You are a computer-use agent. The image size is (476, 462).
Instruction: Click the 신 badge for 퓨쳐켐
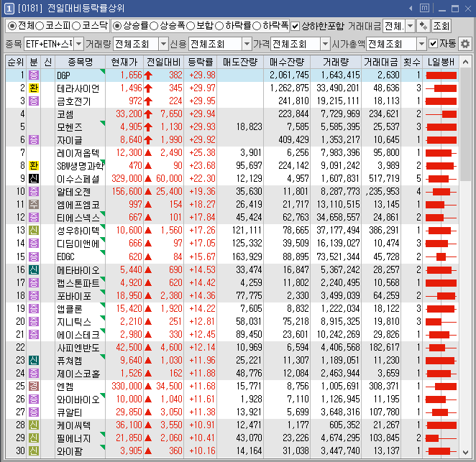pos(34,360)
